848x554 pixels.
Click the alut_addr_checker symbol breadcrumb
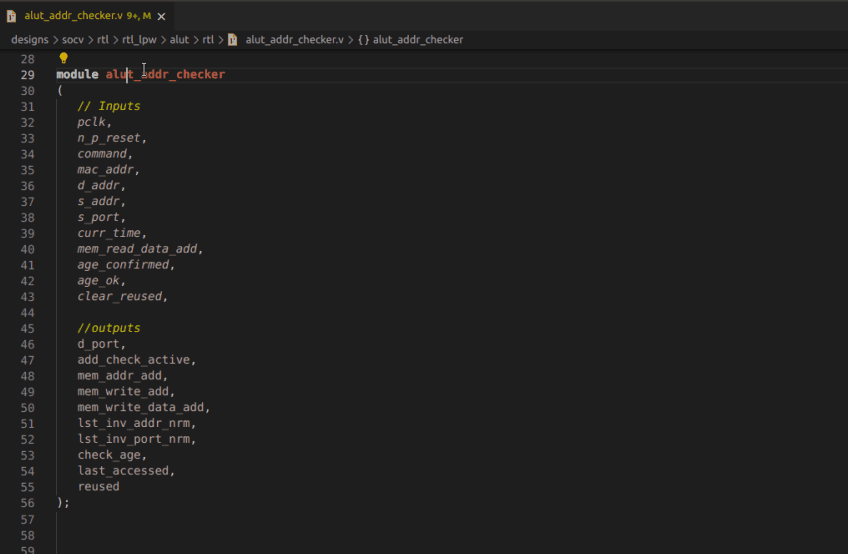click(x=417, y=40)
